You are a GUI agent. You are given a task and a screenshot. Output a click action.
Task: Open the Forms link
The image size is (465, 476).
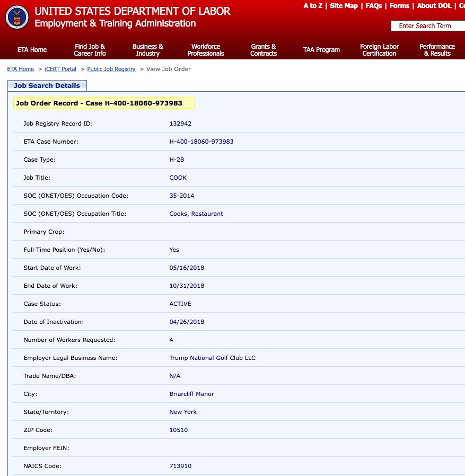(x=399, y=6)
